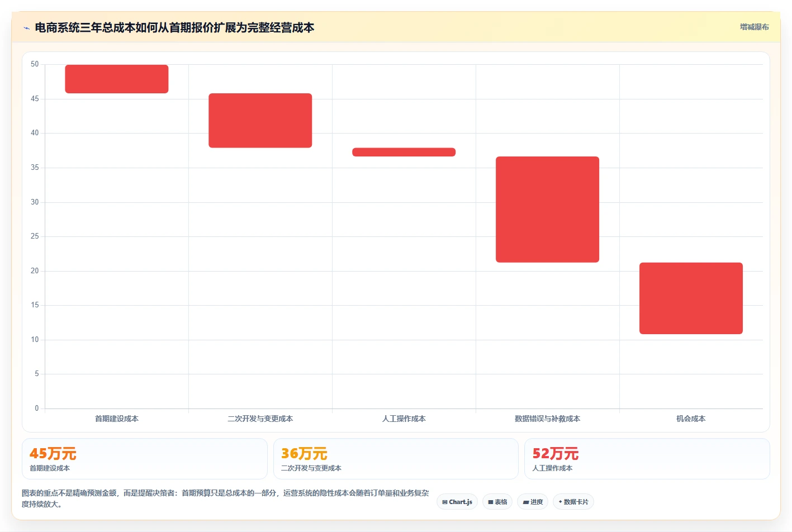Select the 二次开发与变更成本 red bar

[260, 121]
